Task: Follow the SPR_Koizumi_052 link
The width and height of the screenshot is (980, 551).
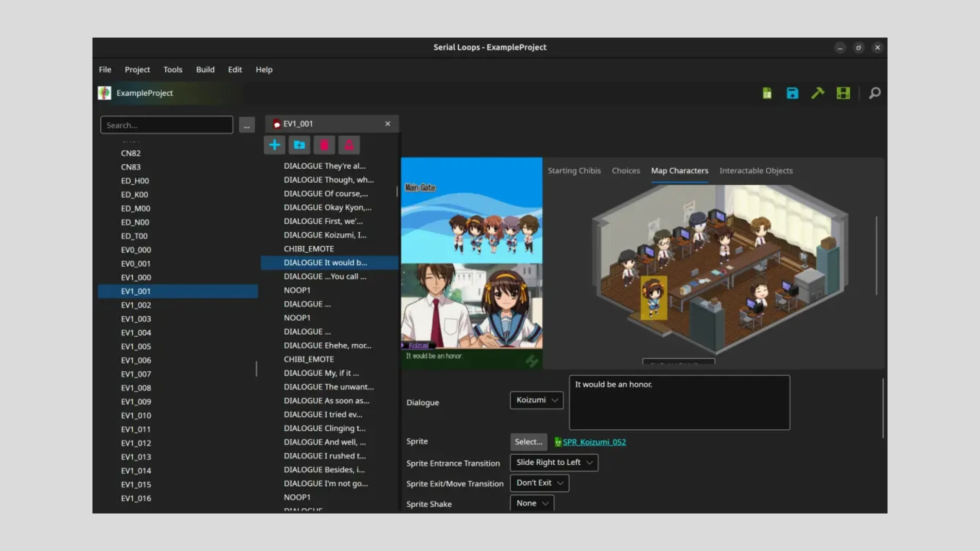Action: 594,442
